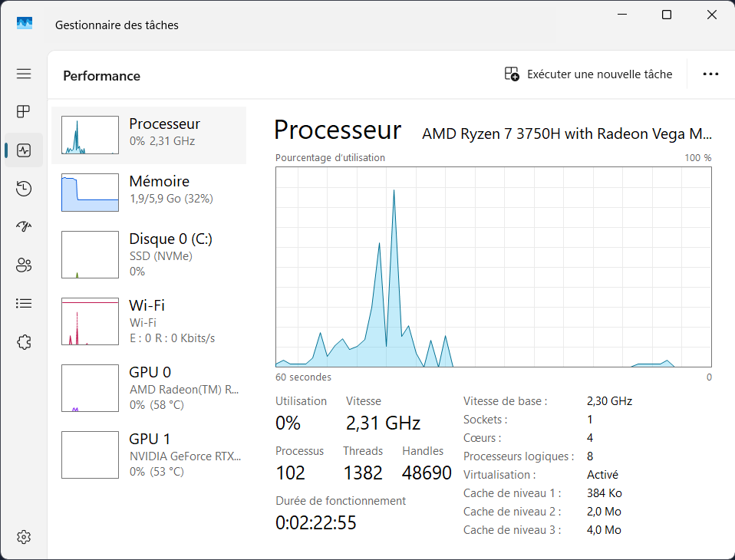Click the Task Manager app icon
Image resolution: width=735 pixels, height=560 pixels.
[25, 23]
